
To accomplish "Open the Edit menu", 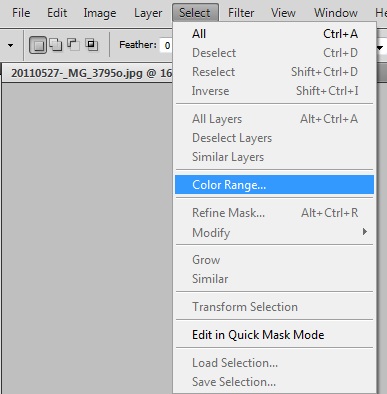I will (57, 13).
